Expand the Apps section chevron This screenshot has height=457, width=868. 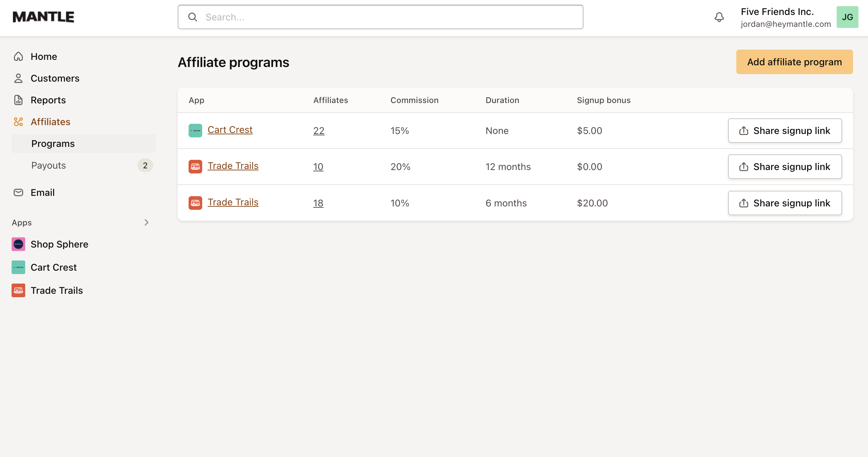tap(146, 222)
